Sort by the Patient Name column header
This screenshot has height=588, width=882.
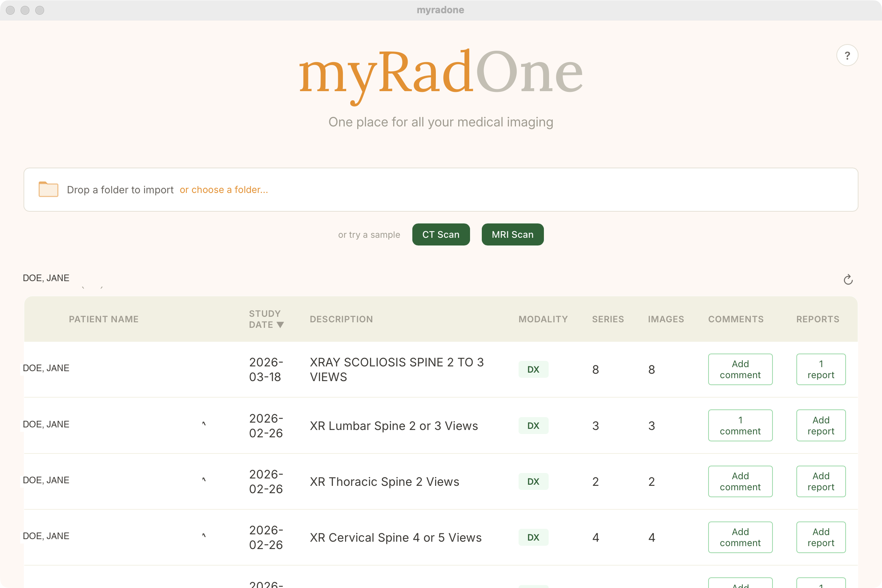104,319
